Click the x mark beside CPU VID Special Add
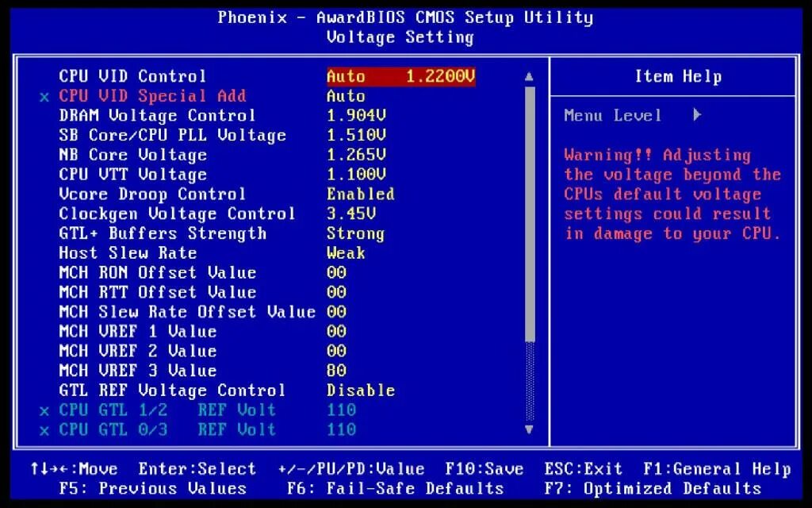 pos(44,97)
